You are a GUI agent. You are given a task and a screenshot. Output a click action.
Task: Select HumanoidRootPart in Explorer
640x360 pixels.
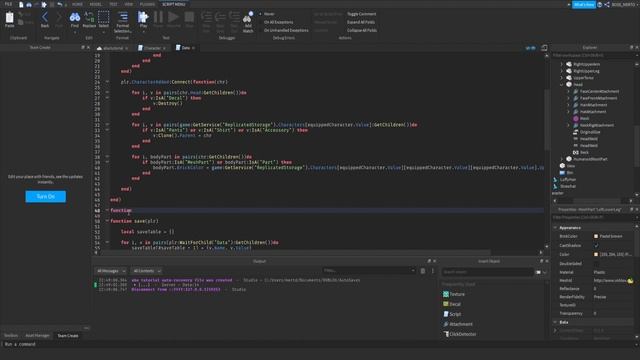click(x=590, y=159)
